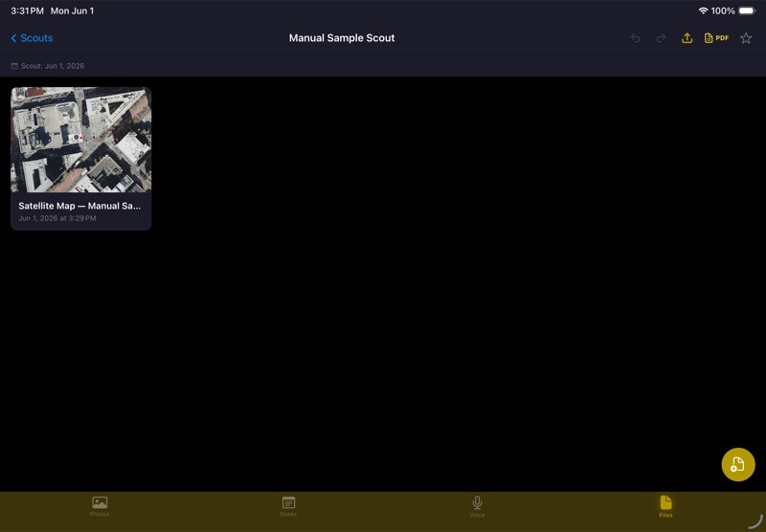Tap the 3:31 PM clock
The height and width of the screenshot is (532, 766).
(28, 11)
